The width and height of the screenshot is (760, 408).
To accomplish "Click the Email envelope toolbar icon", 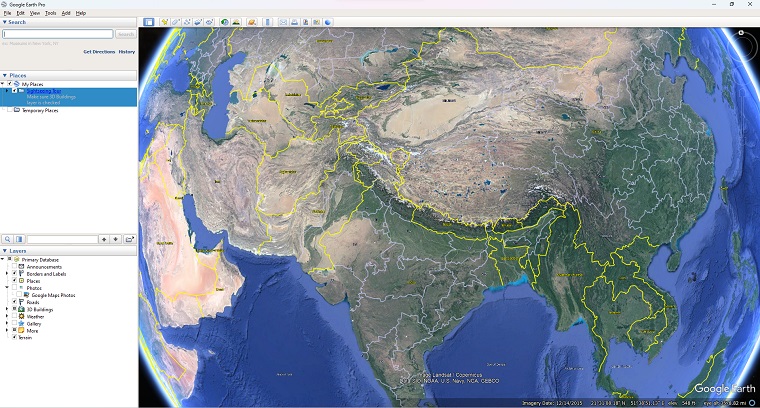I will 283,22.
